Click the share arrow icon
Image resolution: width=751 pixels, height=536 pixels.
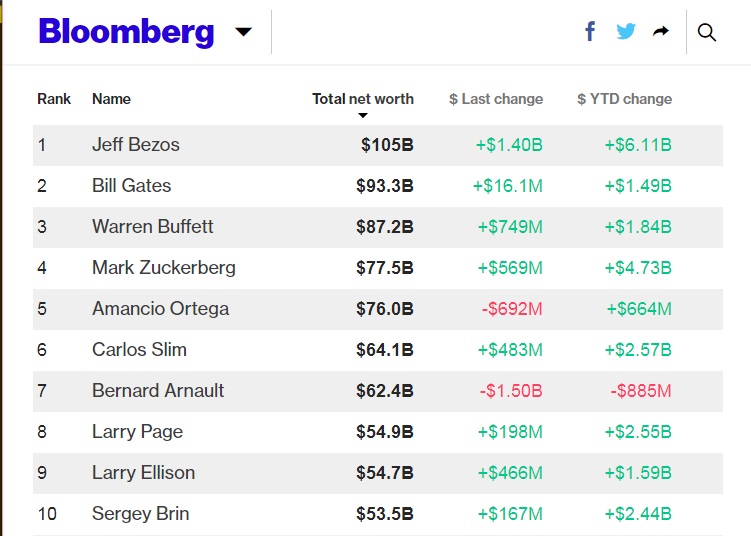coord(660,32)
